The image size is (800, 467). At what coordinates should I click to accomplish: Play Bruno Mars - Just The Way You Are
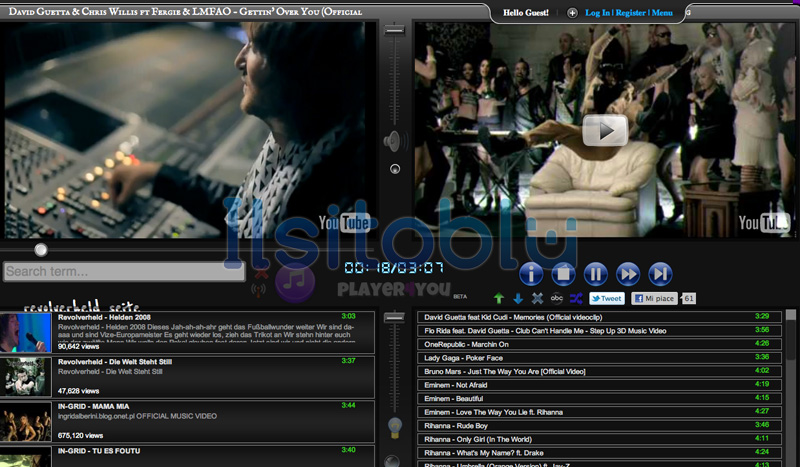click(x=599, y=371)
